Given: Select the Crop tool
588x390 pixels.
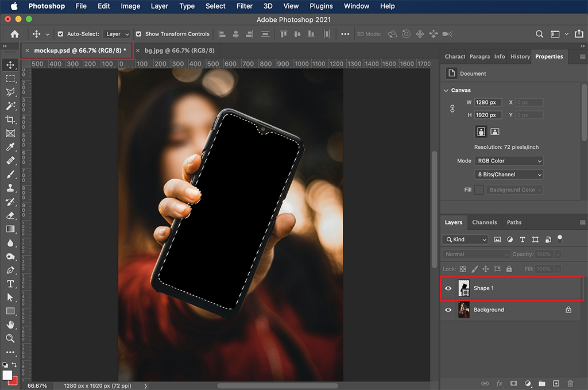Looking at the screenshot, I should [10, 119].
